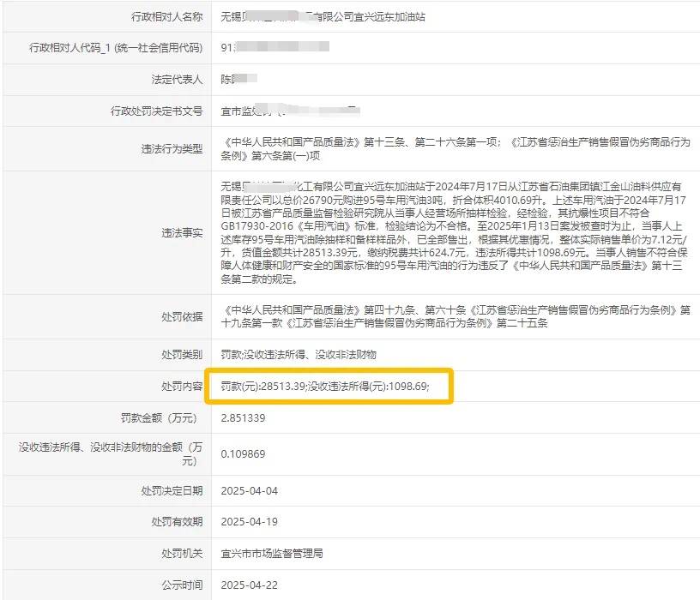
Task: Click the 违法事实 description paragraph
Action: [455, 231]
